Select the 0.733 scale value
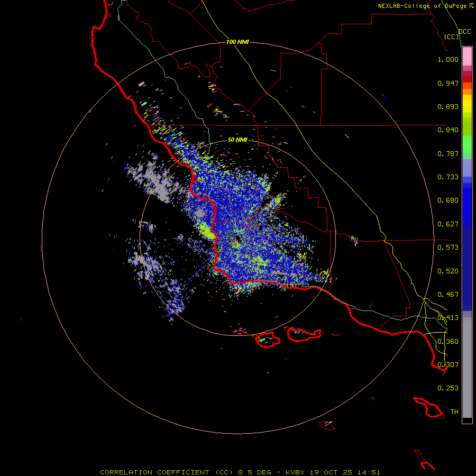The height and width of the screenshot is (476, 476). [448, 177]
